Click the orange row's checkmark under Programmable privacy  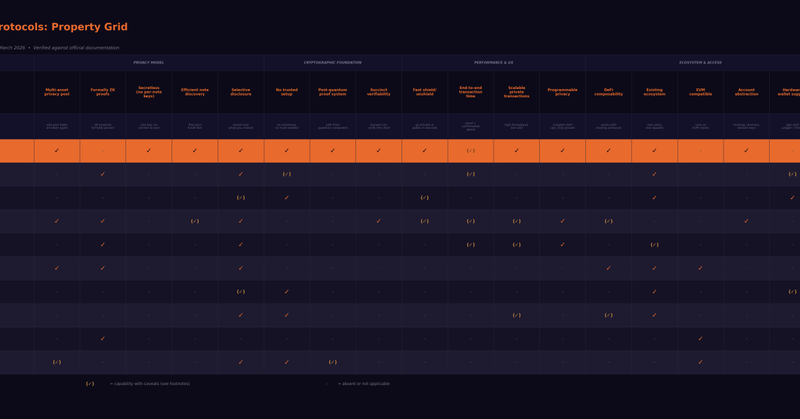pos(562,151)
